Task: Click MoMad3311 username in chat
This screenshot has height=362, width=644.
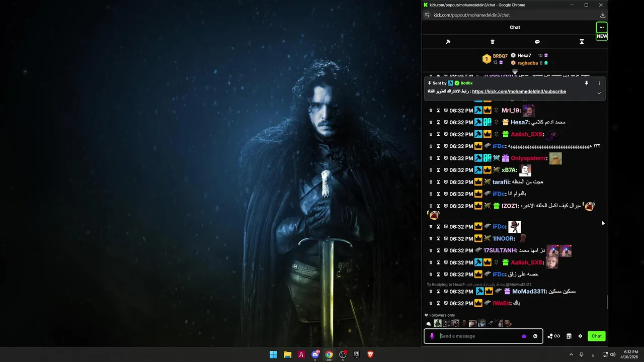Action: [528, 292]
